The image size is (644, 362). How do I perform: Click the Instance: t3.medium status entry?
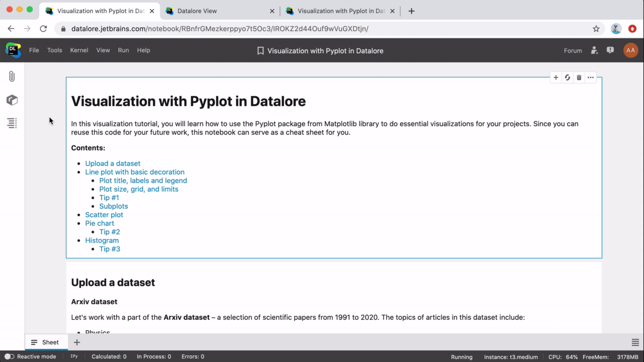[x=511, y=357]
